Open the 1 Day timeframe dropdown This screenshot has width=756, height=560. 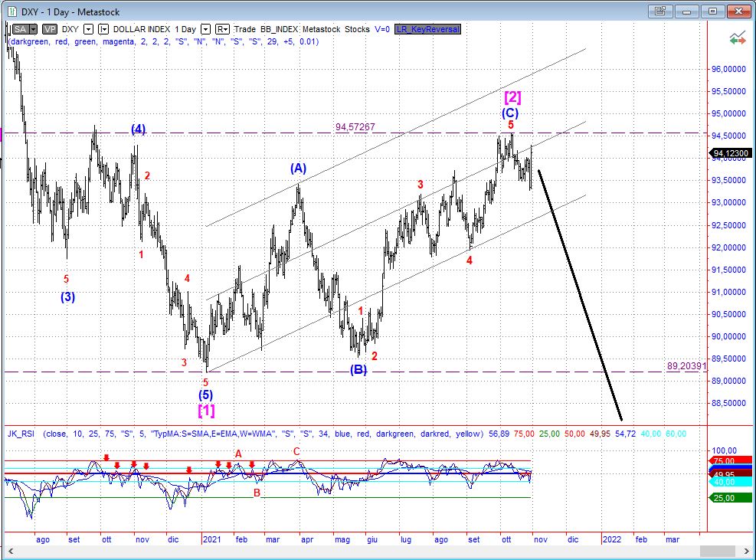(x=205, y=29)
